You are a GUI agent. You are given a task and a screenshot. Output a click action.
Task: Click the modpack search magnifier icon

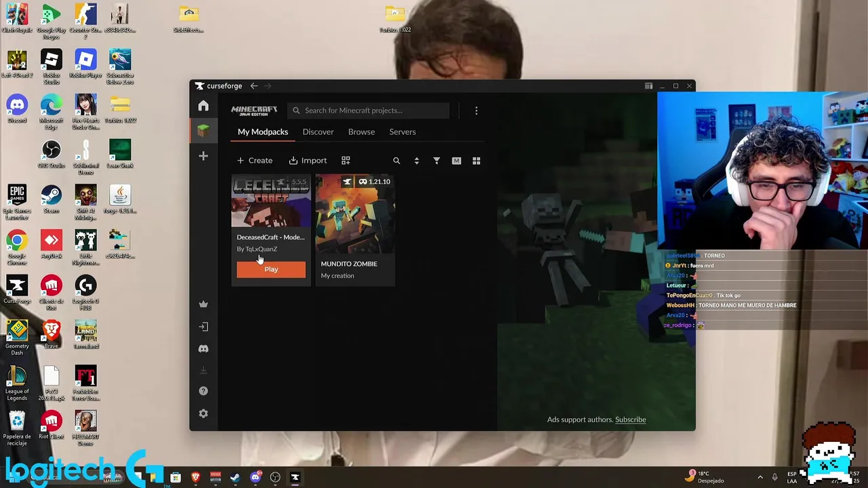397,161
